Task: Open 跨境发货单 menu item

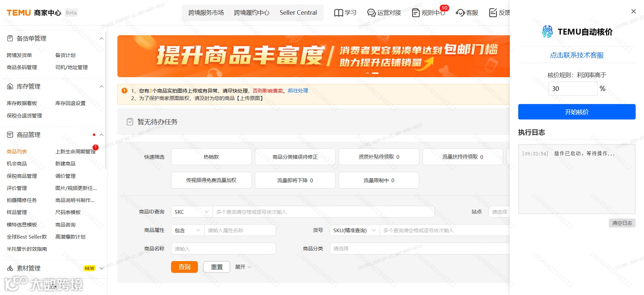Action: pyautogui.click(x=19, y=55)
